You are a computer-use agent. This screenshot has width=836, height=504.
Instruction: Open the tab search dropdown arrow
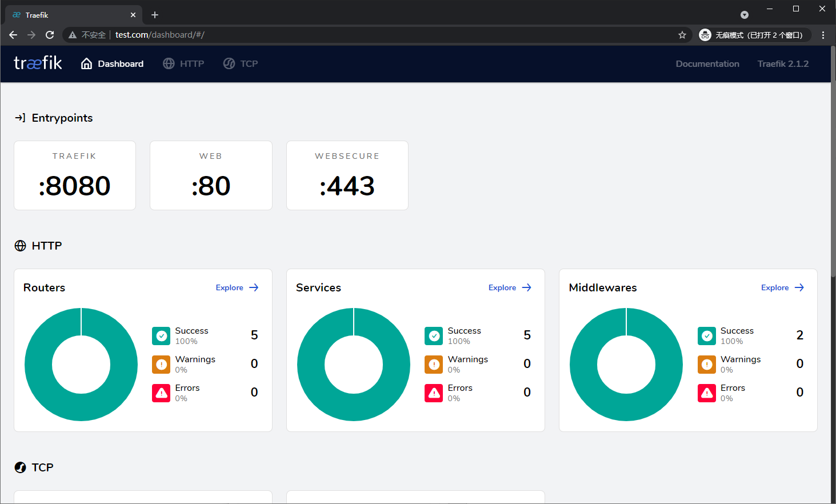(x=745, y=15)
